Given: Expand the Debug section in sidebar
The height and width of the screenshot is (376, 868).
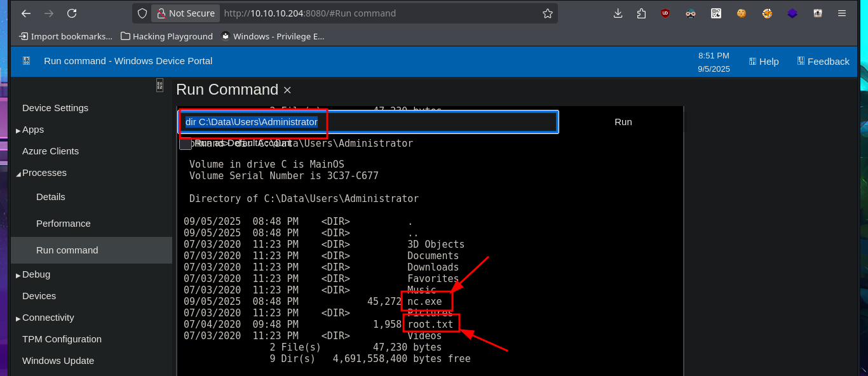Looking at the screenshot, I should [x=18, y=275].
